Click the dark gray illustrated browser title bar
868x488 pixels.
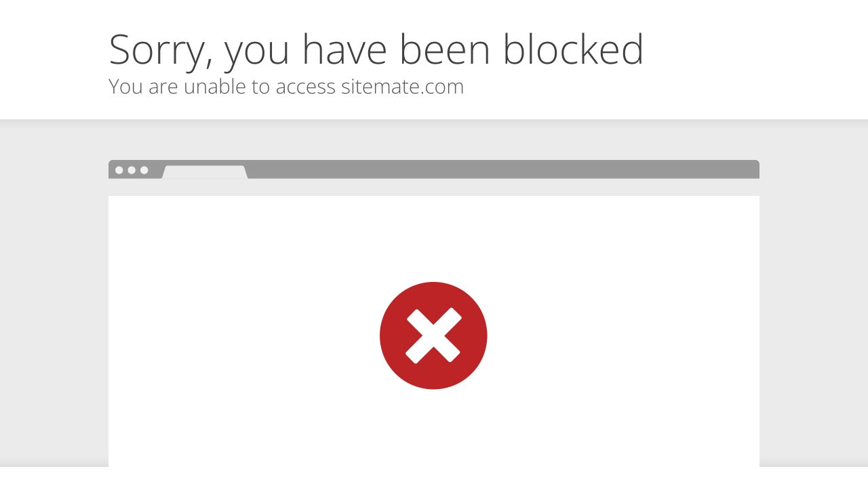502,169
